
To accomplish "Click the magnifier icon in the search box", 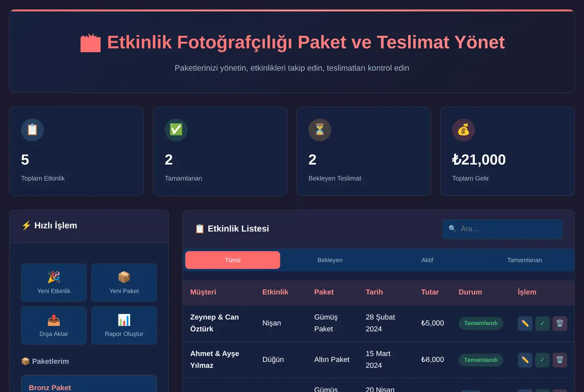I will pos(452,229).
